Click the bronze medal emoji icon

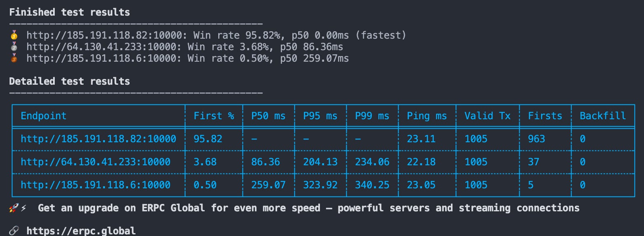point(14,58)
